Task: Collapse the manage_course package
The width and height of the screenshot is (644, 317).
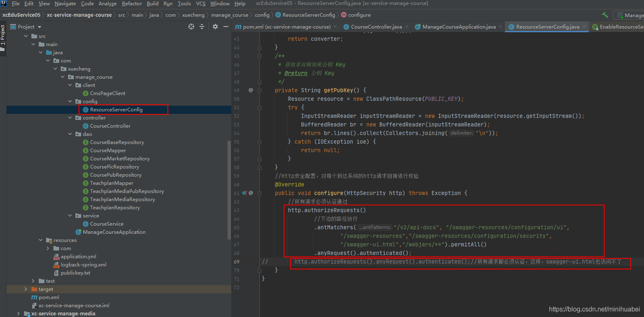Action: pos(63,77)
